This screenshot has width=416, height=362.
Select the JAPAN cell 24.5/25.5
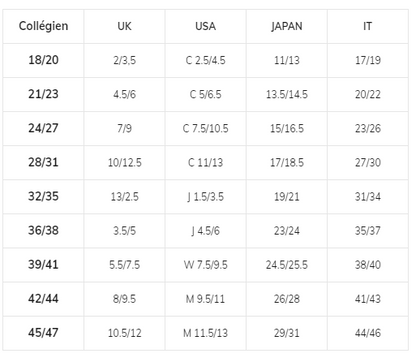287,265
